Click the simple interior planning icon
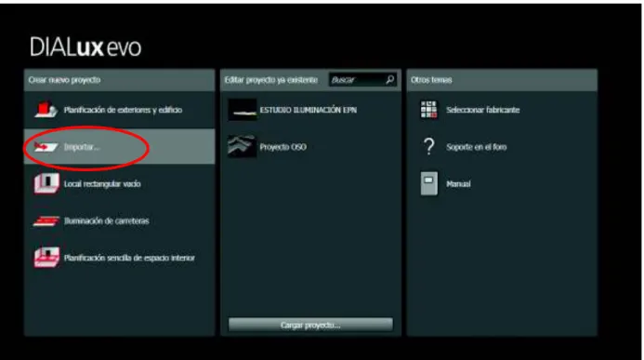 click(x=46, y=258)
